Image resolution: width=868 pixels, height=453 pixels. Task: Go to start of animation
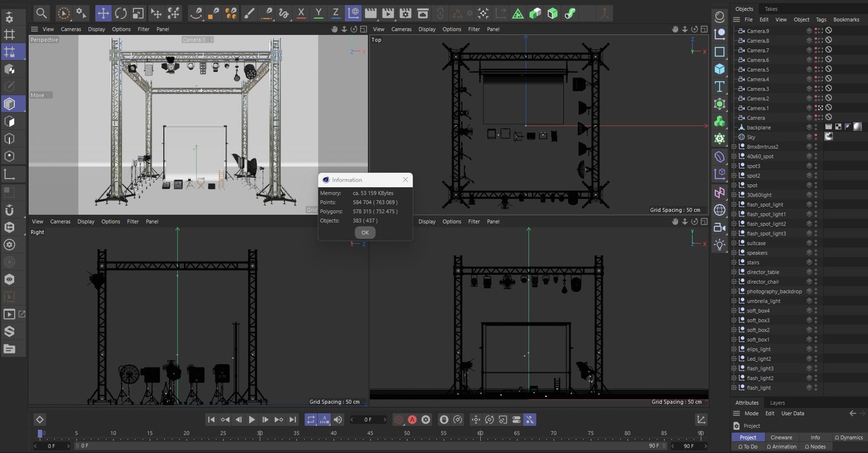(x=211, y=420)
